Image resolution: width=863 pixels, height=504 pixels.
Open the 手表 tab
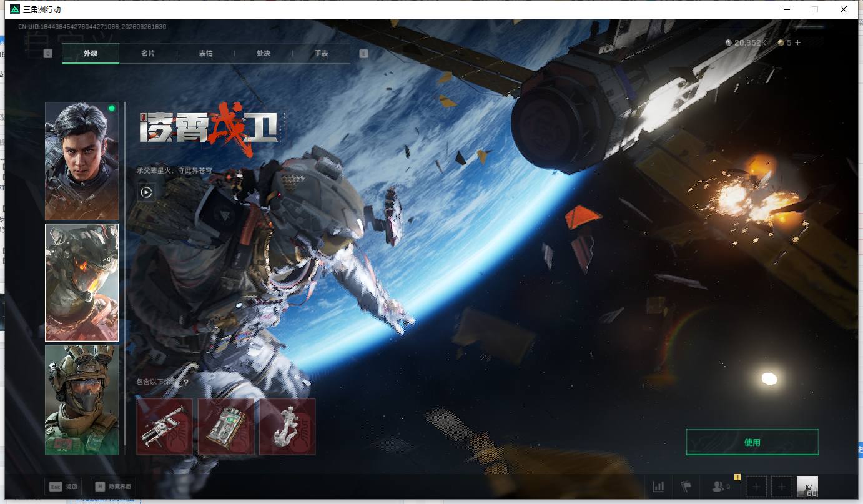pos(321,54)
